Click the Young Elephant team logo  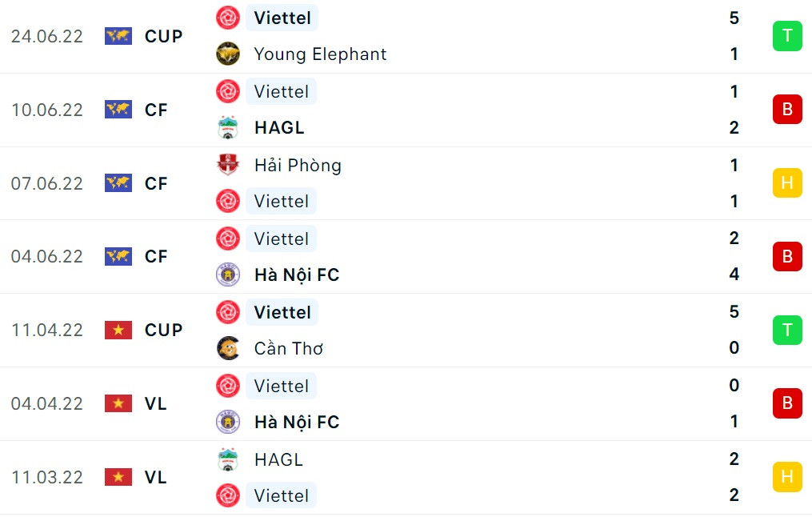228,54
